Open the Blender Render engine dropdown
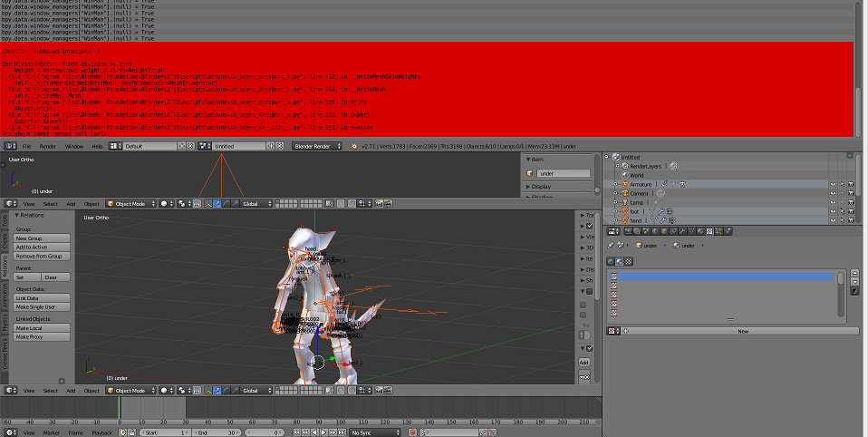This screenshot has width=868, height=437. [x=319, y=146]
